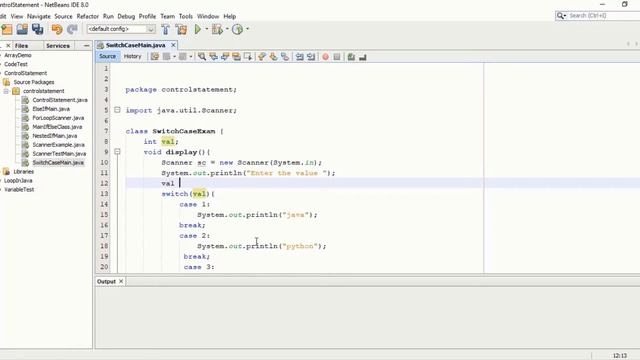640x360 pixels.
Task: Switch to the Files tab
Action: [x=22, y=46]
